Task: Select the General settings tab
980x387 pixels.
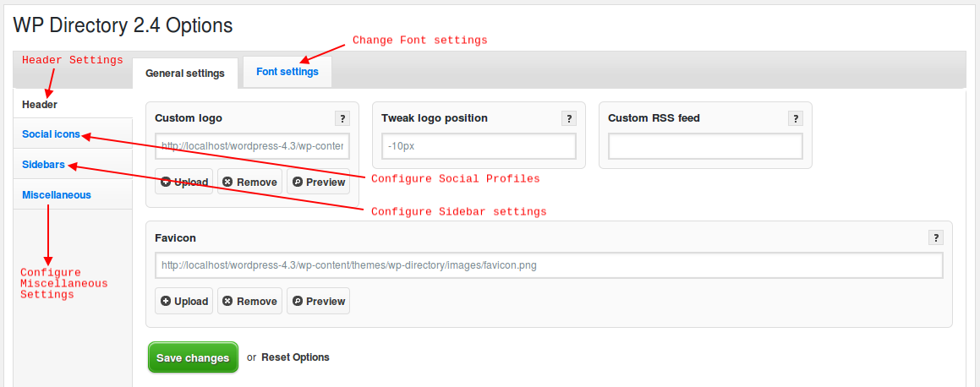Action: pyautogui.click(x=185, y=74)
